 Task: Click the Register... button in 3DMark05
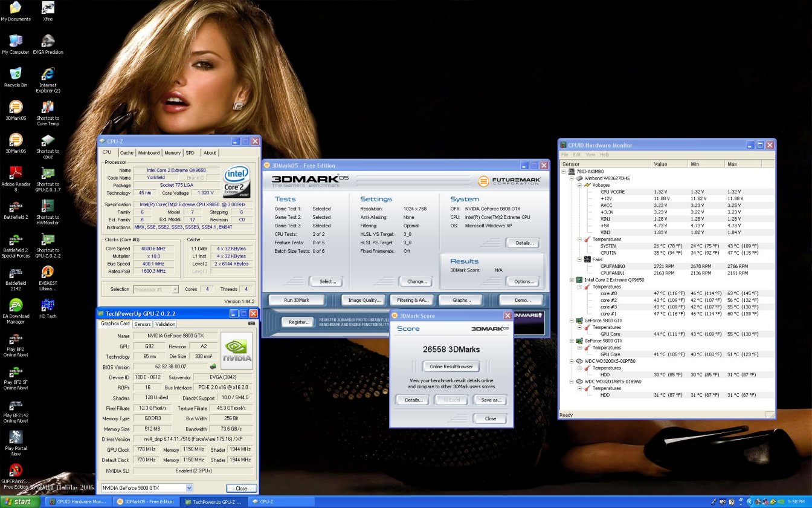(298, 322)
